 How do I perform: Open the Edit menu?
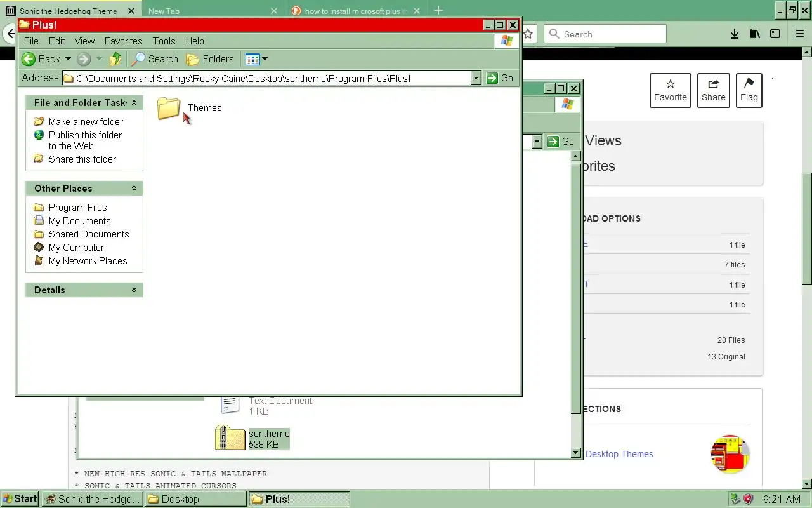click(57, 41)
